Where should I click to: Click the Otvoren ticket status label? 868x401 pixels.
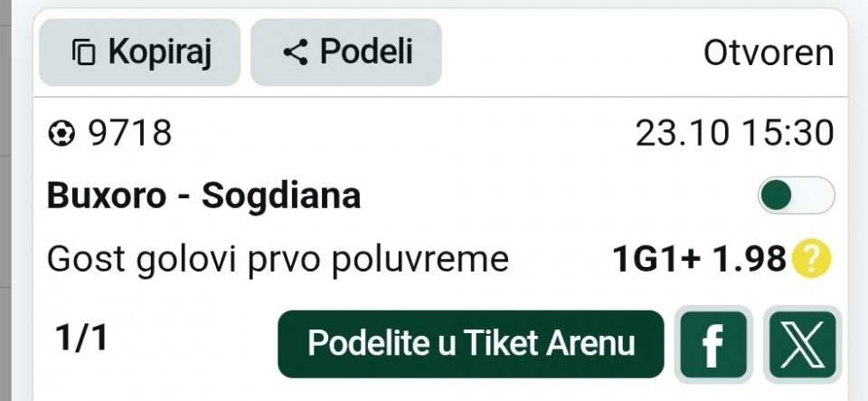coord(768,53)
